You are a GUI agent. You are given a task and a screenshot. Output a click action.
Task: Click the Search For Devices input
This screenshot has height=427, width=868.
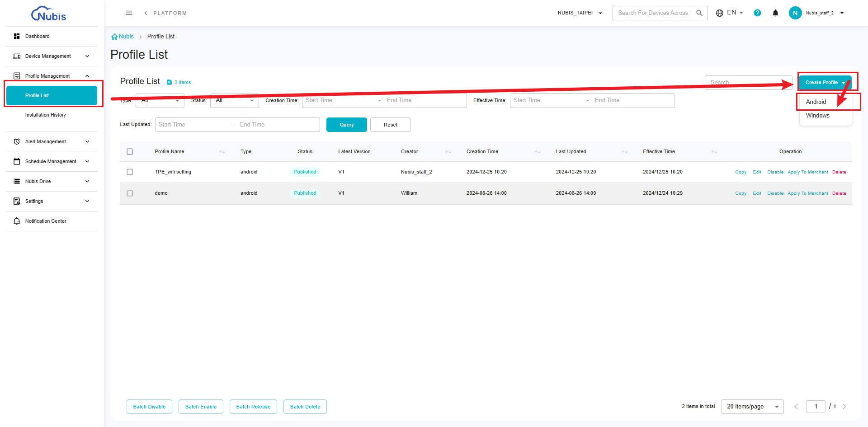click(x=653, y=13)
